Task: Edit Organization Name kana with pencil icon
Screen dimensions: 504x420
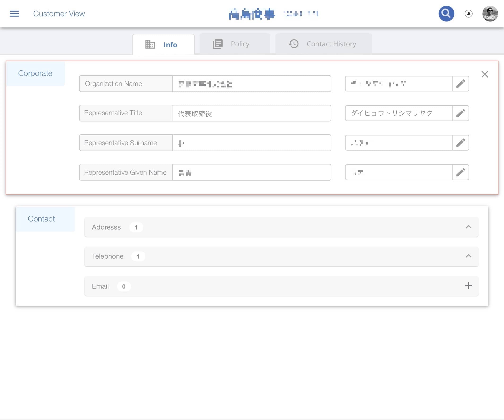Action: tap(460, 83)
